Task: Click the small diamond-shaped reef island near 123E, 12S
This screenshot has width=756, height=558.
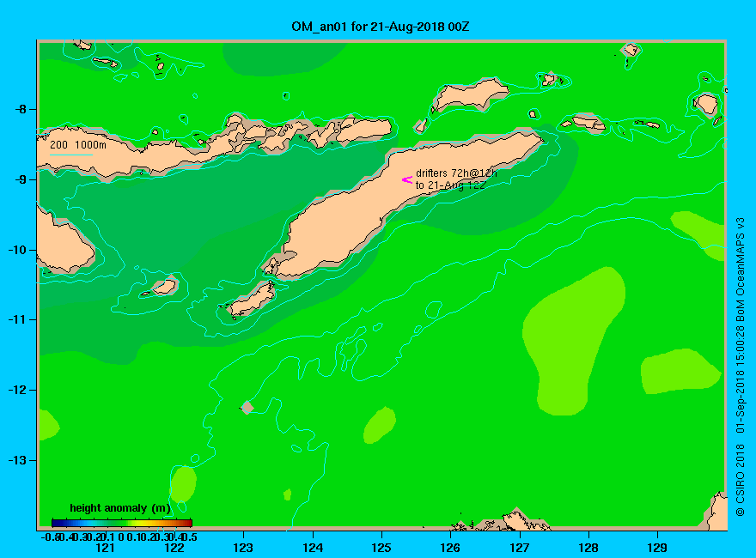Action: pos(247,408)
